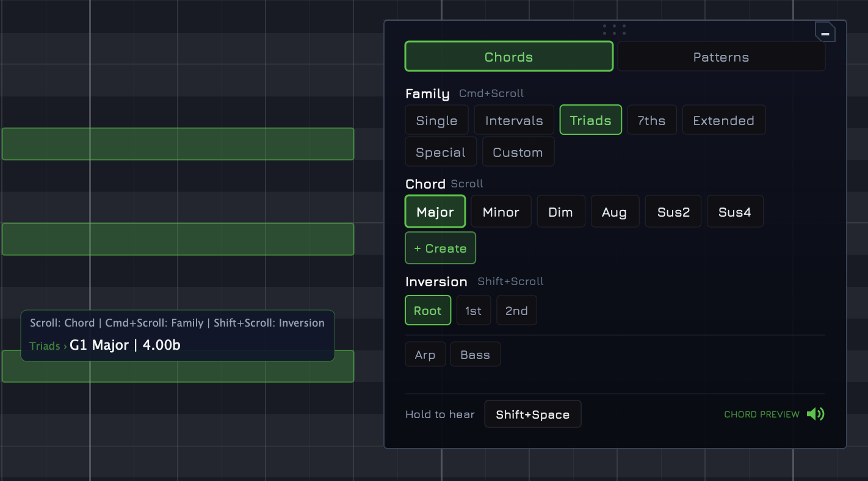Switch to the Patterns tab

coord(721,57)
